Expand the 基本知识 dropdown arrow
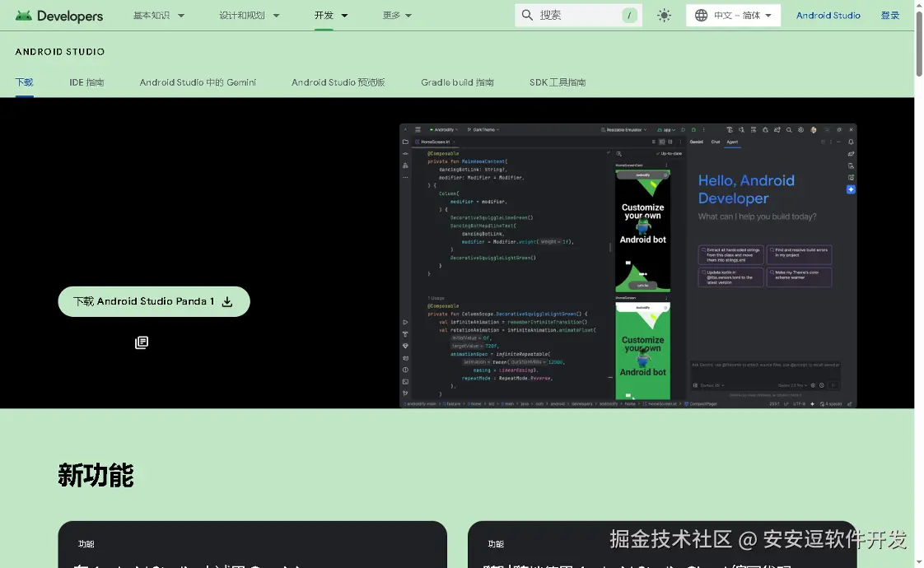Viewport: 924px width, 568px height. pos(181,16)
